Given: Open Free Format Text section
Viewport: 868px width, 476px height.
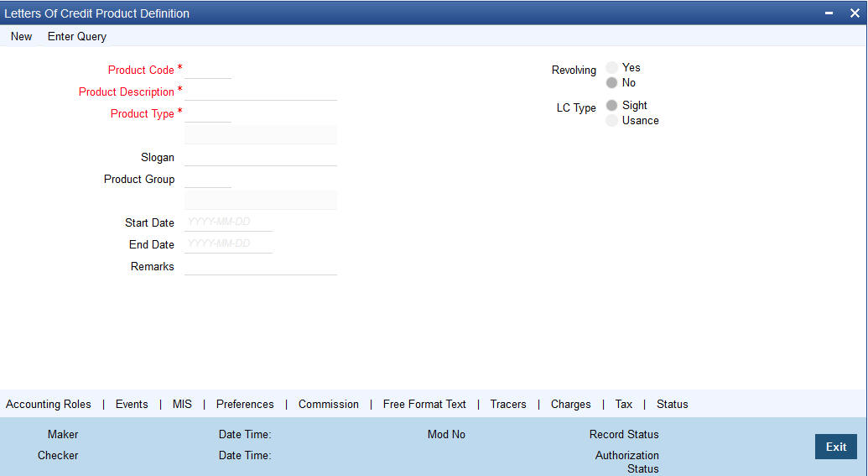Looking at the screenshot, I should click(424, 404).
